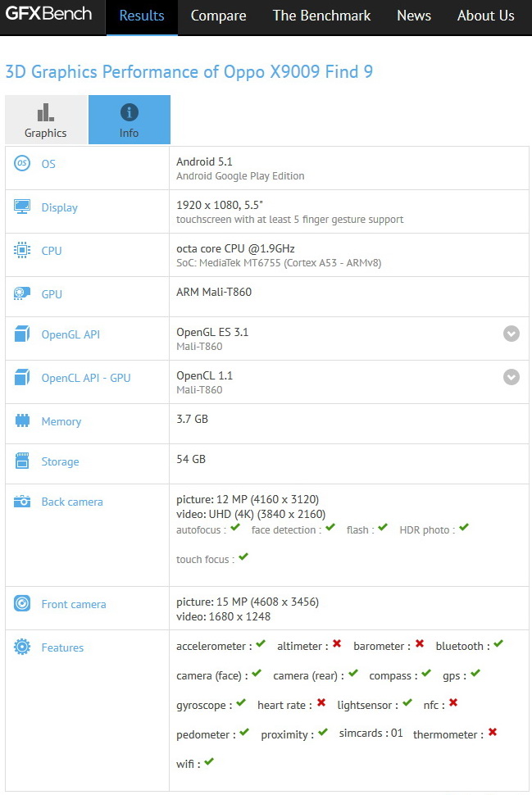Click the Storage card icon
Image resolution: width=532 pixels, height=795 pixels.
22,461
